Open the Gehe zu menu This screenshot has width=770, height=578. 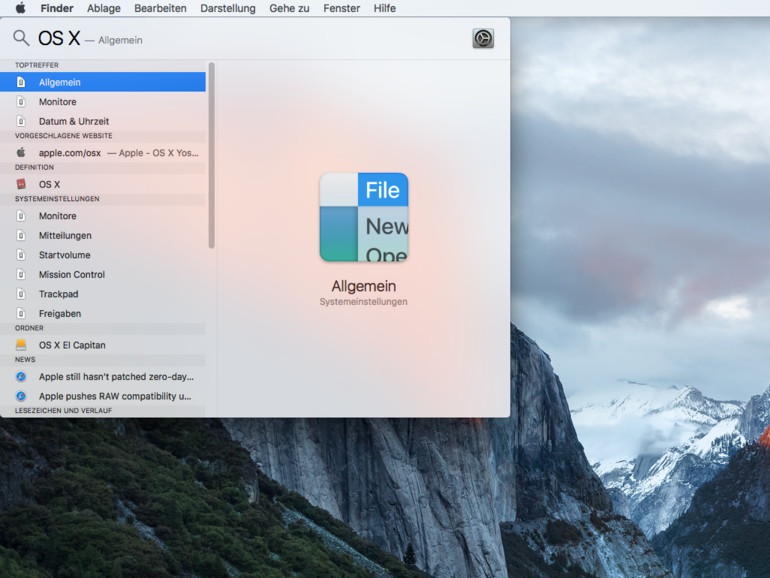coord(289,8)
